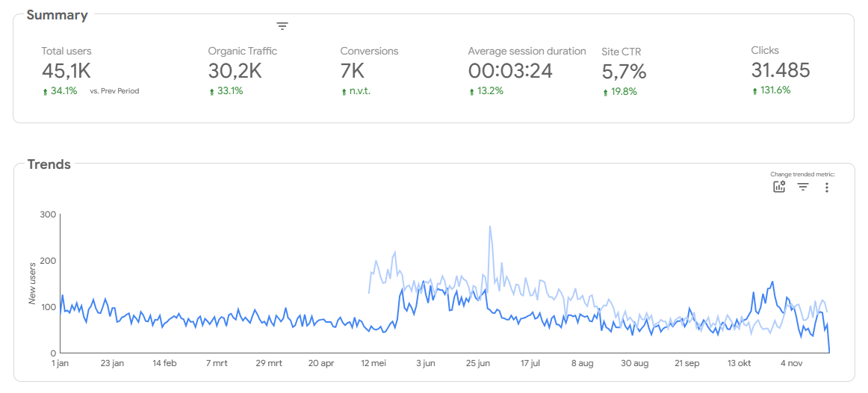The width and height of the screenshot is (868, 393).
Task: Click the 29 mrt date on the x-axis
Action: (268, 364)
